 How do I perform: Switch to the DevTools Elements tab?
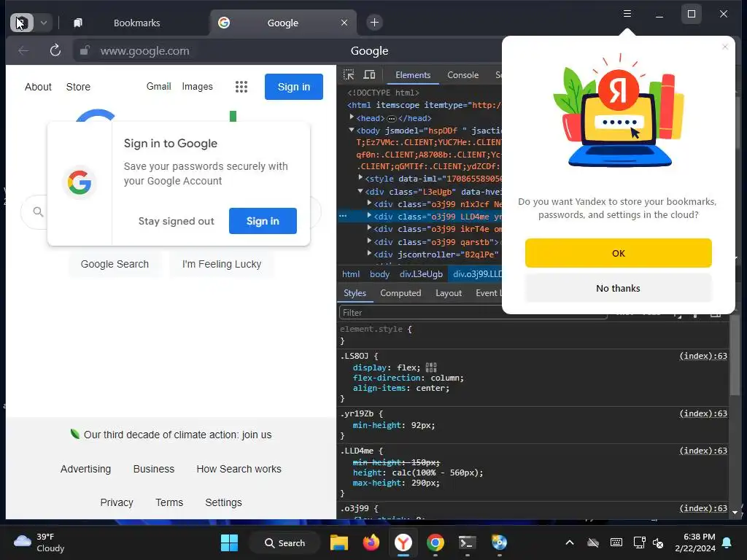coord(413,75)
